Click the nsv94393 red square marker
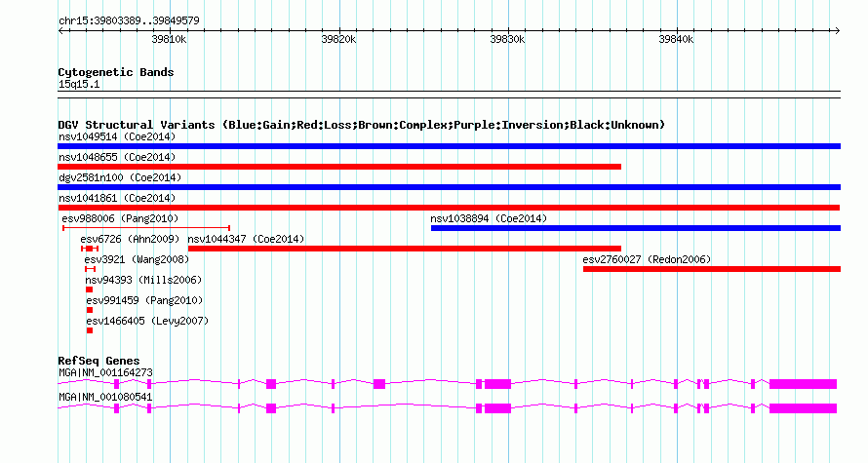This screenshot has width=868, height=463. tap(89, 289)
